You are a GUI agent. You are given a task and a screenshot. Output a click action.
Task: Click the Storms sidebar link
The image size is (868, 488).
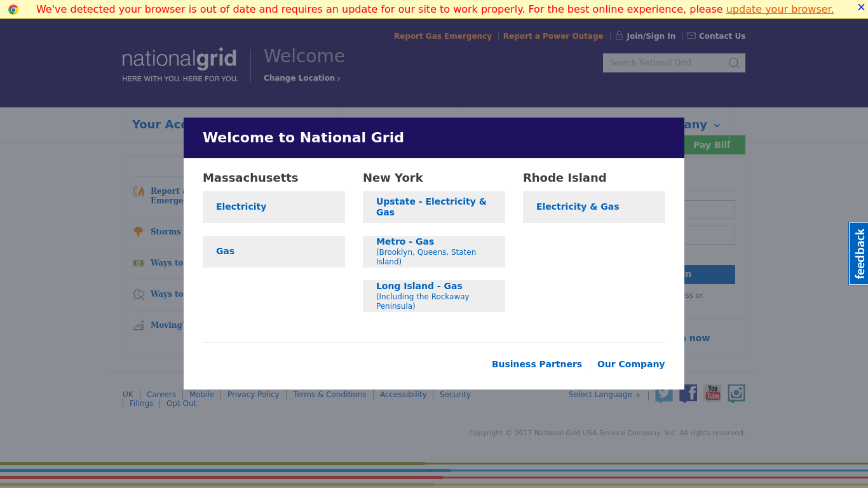click(166, 232)
